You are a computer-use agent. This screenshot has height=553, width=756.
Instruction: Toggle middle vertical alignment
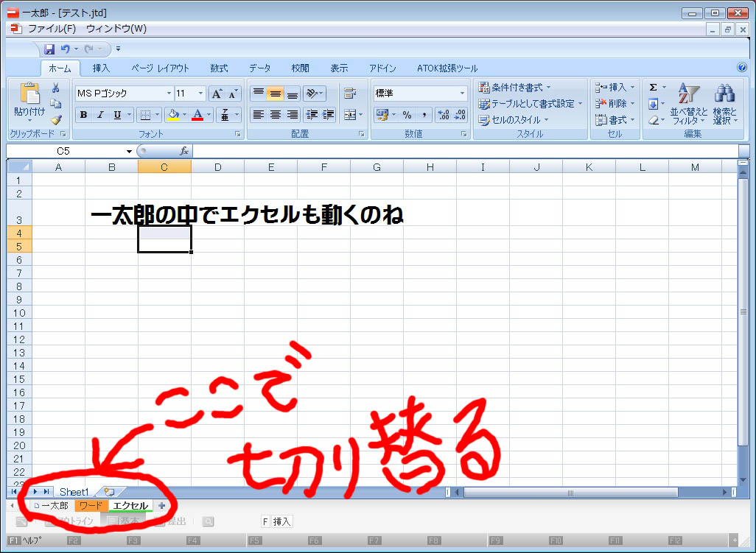point(276,94)
